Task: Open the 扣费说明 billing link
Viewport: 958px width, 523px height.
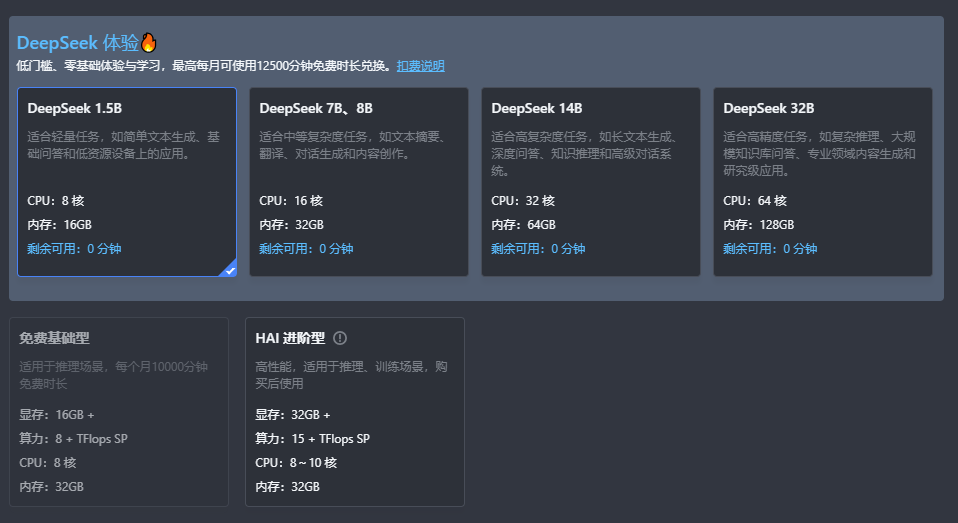Action: pyautogui.click(x=420, y=66)
